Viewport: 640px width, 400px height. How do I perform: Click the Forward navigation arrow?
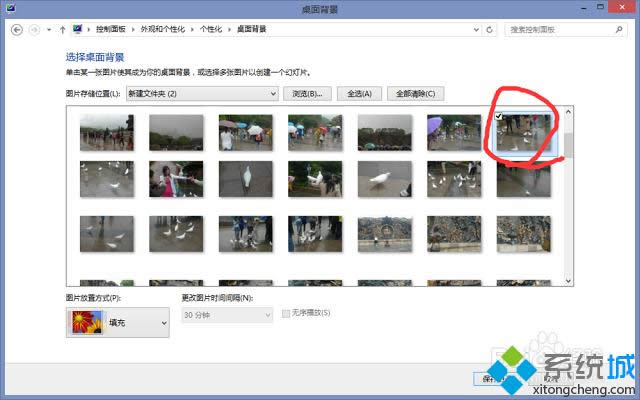[x=35, y=30]
